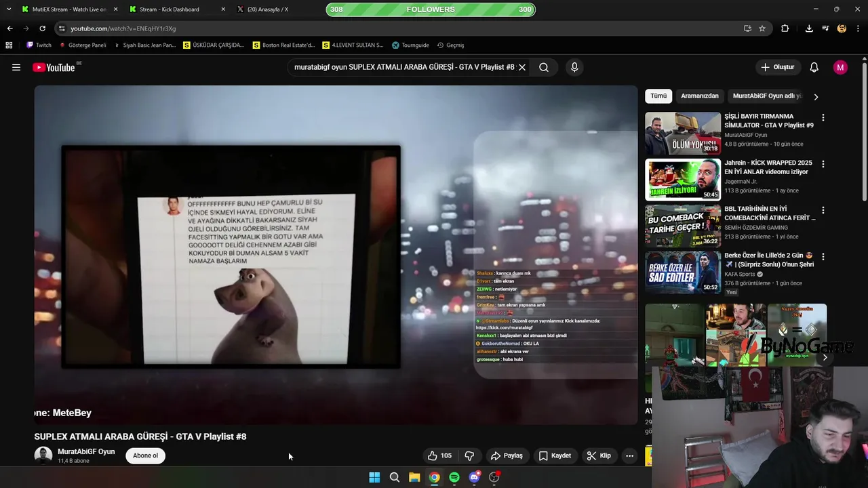Screen dimensions: 868x488
Task: Share the video using Paylaş
Action: (507, 455)
